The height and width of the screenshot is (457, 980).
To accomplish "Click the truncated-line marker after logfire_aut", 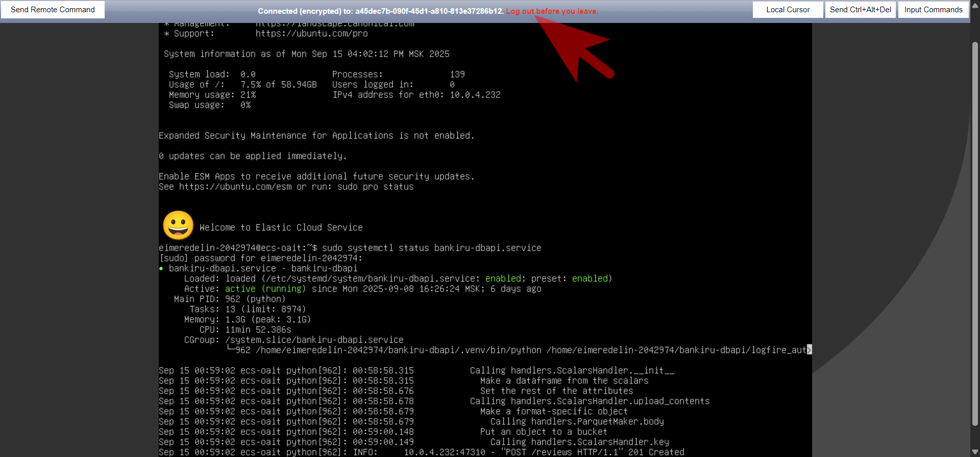I will coord(809,350).
